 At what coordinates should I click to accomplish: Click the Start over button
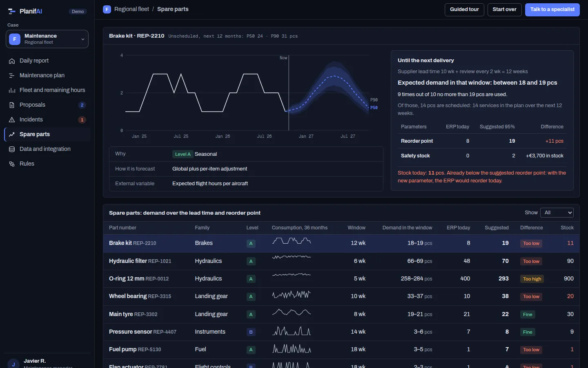(x=504, y=9)
